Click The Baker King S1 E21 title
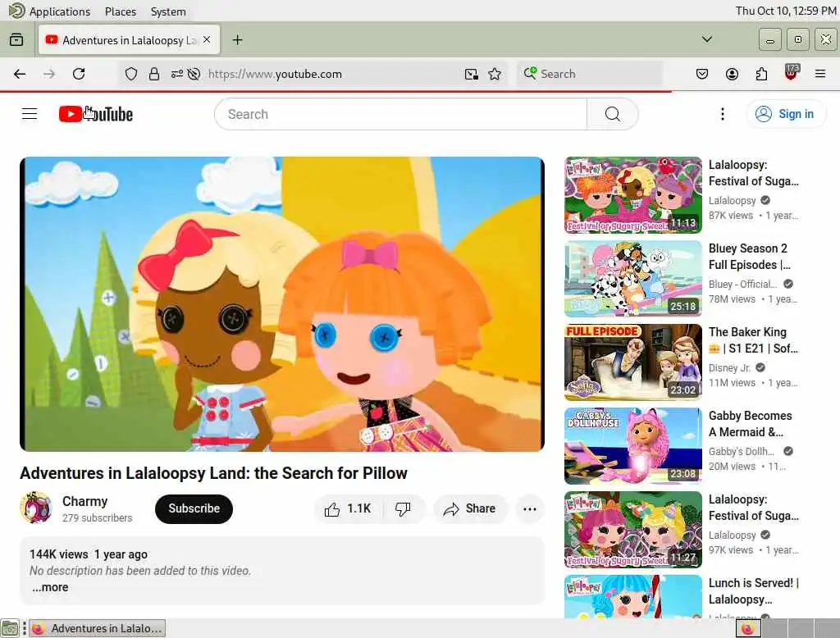 click(x=753, y=340)
